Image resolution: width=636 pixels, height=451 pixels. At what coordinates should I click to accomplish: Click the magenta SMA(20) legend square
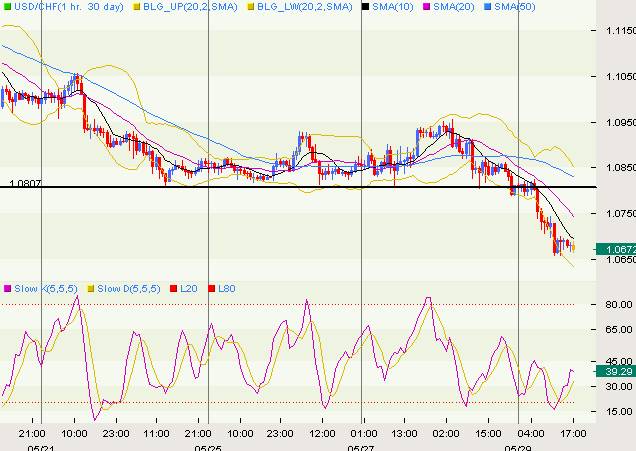coord(426,7)
